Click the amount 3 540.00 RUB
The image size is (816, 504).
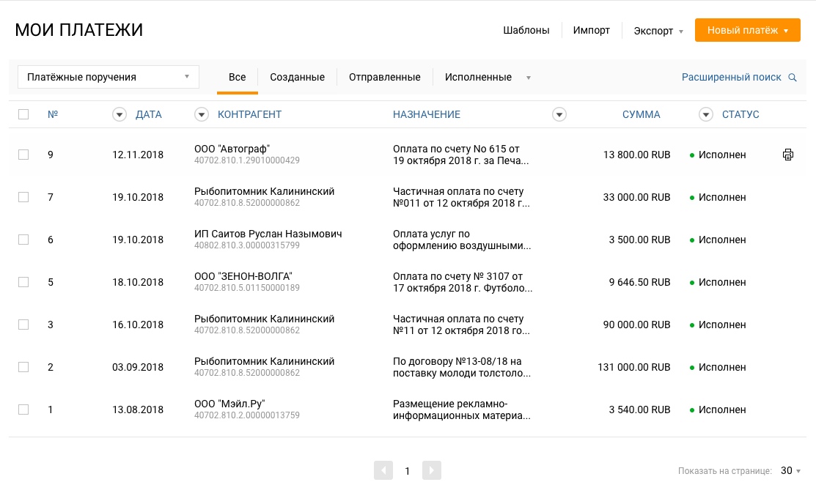pyautogui.click(x=639, y=409)
